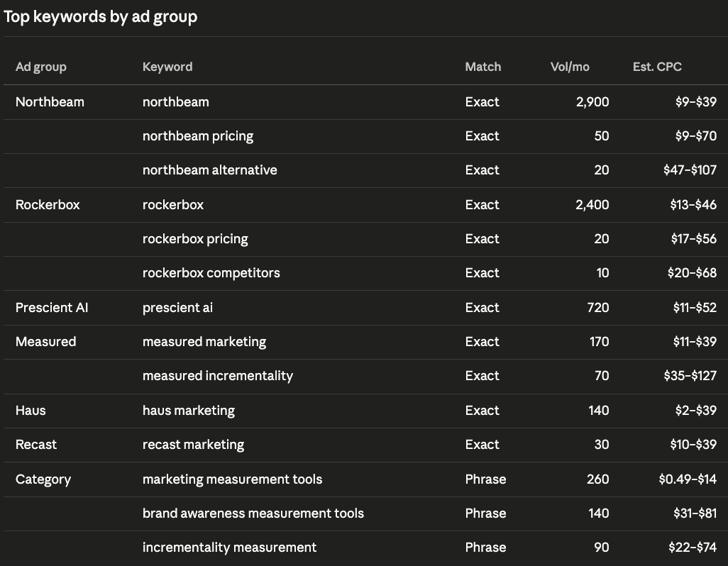Click the $20–$68 CPC value
The height and width of the screenshot is (566, 728).
point(692,273)
